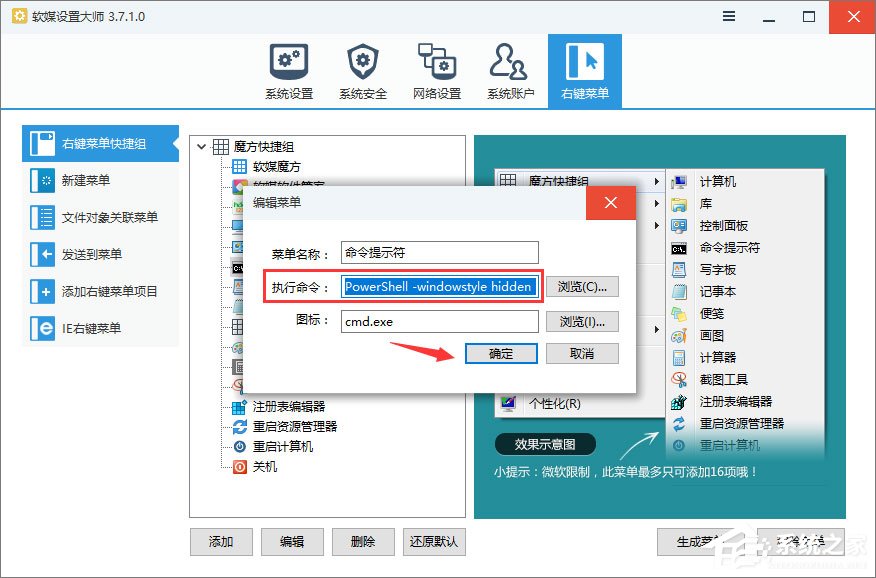Open the hamburger menu at top right

(728, 16)
